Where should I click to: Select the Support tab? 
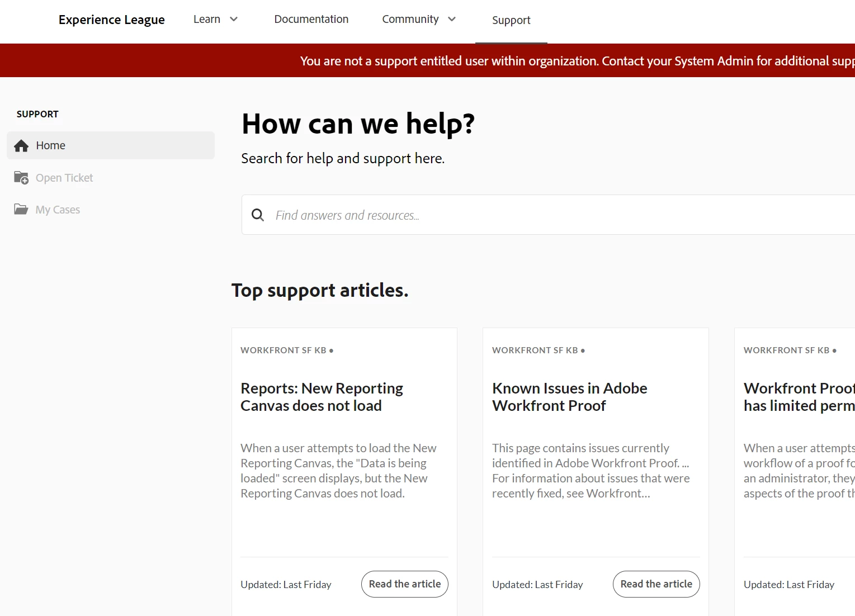click(511, 20)
